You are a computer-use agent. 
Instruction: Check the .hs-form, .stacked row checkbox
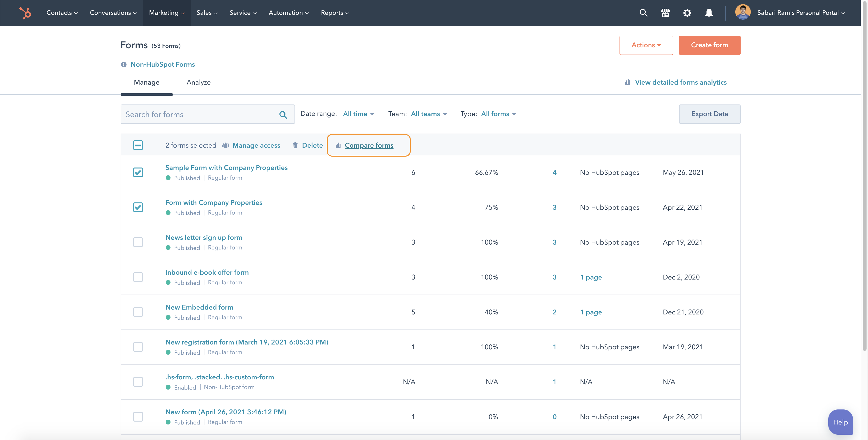point(138,382)
